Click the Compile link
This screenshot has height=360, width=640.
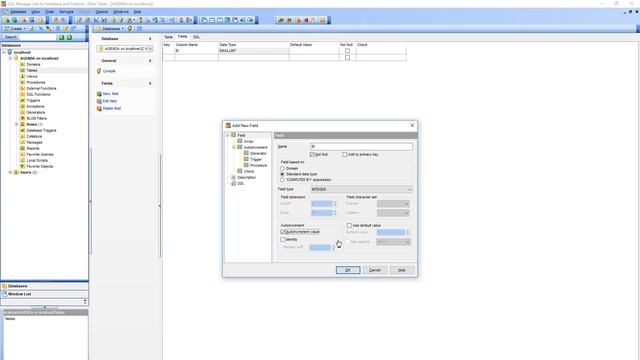[x=109, y=71]
